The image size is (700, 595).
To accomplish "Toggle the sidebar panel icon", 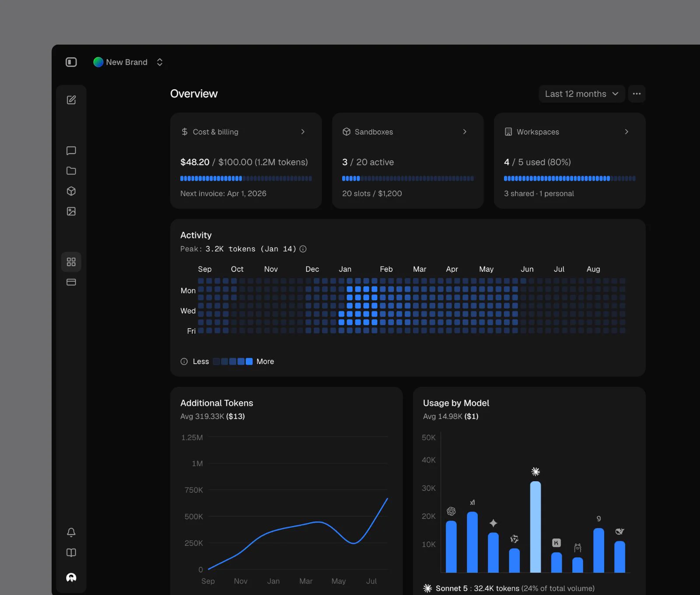I will point(71,62).
